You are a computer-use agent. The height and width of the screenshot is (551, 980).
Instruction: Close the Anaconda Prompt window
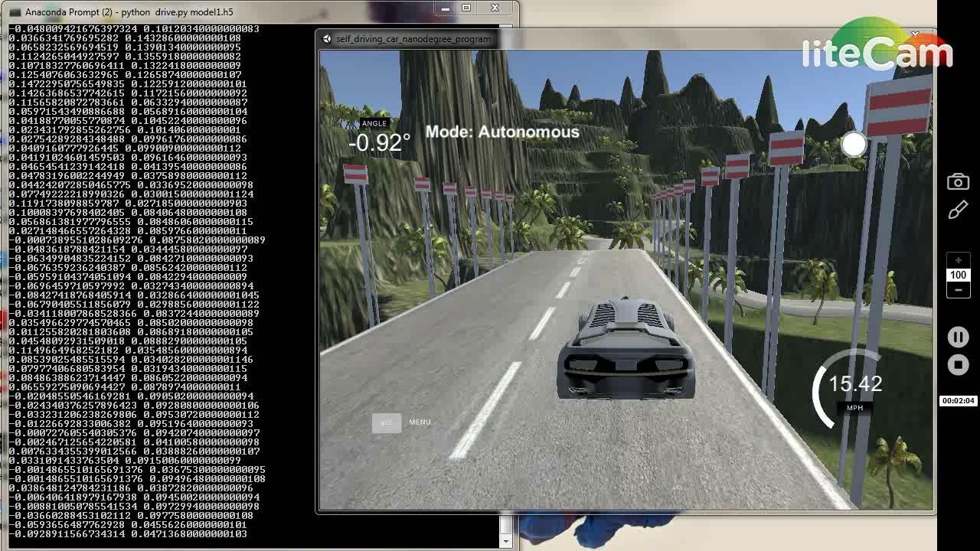(495, 8)
